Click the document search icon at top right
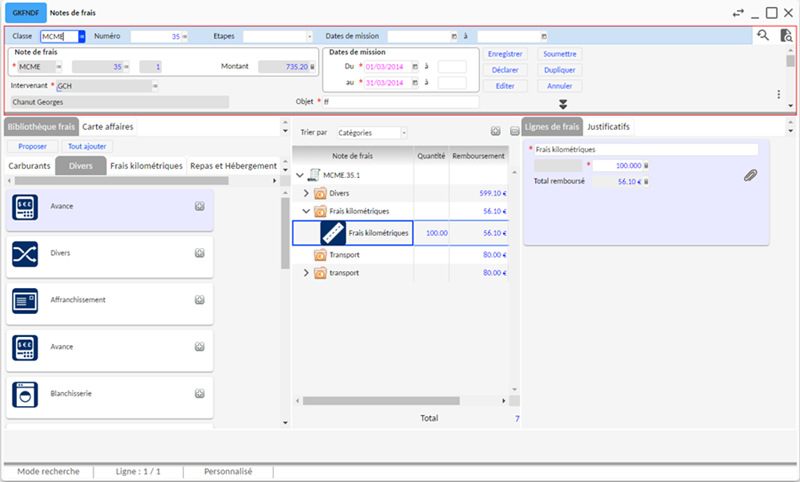Viewport: 800px width, 482px height. click(786, 36)
